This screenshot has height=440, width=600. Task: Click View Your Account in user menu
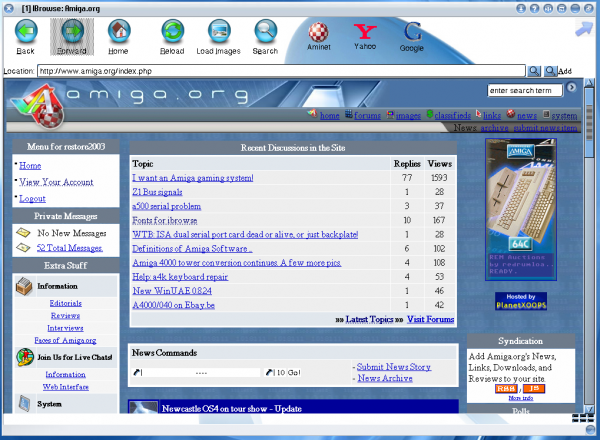(x=56, y=182)
